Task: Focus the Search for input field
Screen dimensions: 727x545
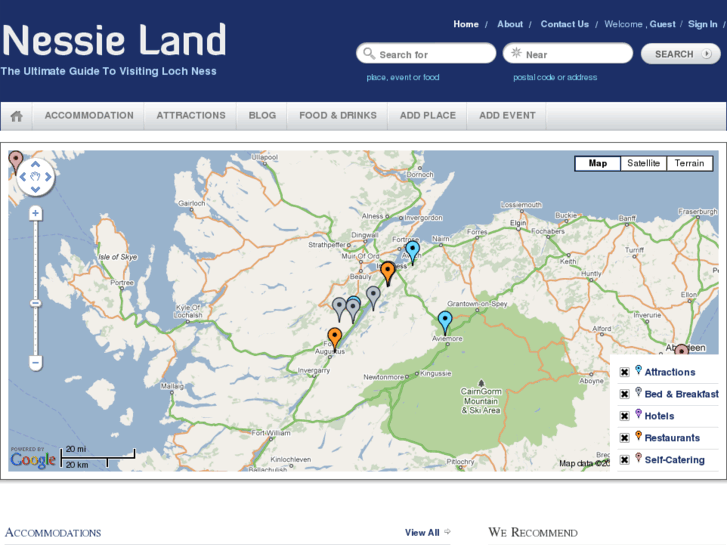Action: coord(426,54)
